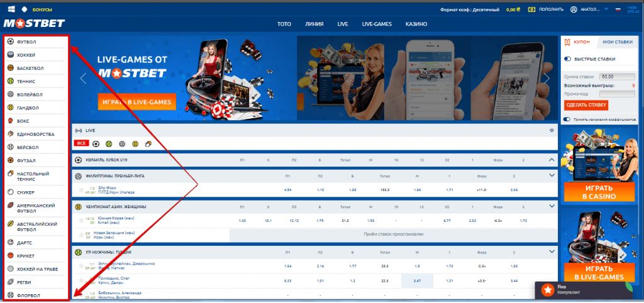
Task: Toggle Принять изменения коэффициентов switch
Action: click(567, 119)
